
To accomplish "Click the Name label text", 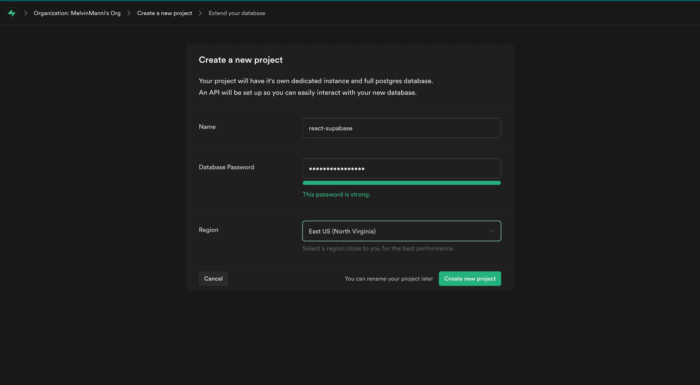I will [x=207, y=127].
